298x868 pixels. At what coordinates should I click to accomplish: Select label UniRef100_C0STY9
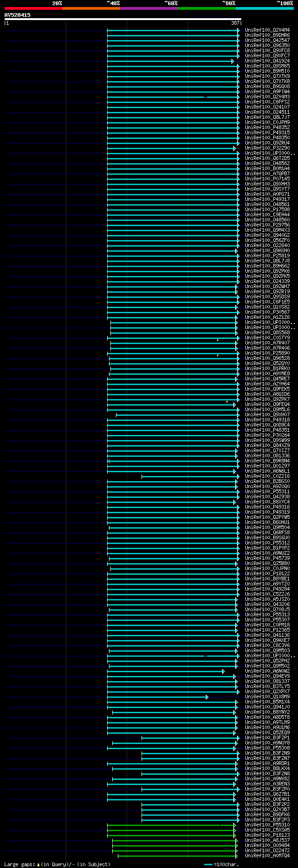(267, 338)
